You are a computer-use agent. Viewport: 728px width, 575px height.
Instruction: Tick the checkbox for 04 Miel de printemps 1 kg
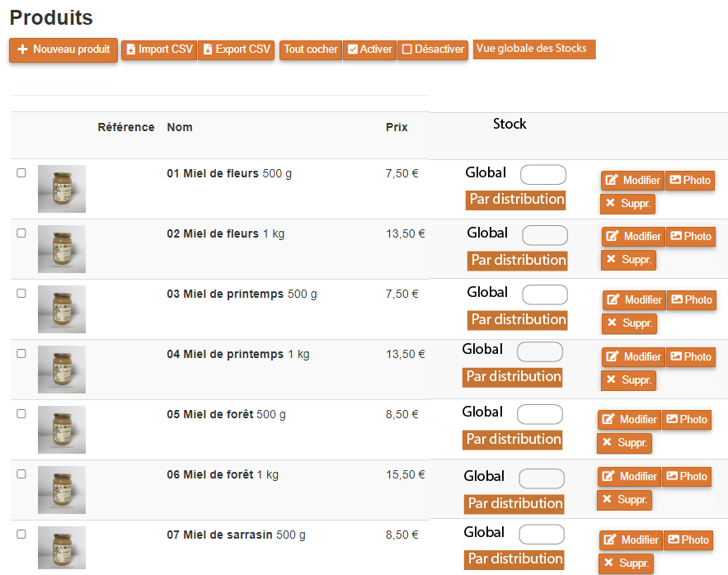(x=21, y=354)
